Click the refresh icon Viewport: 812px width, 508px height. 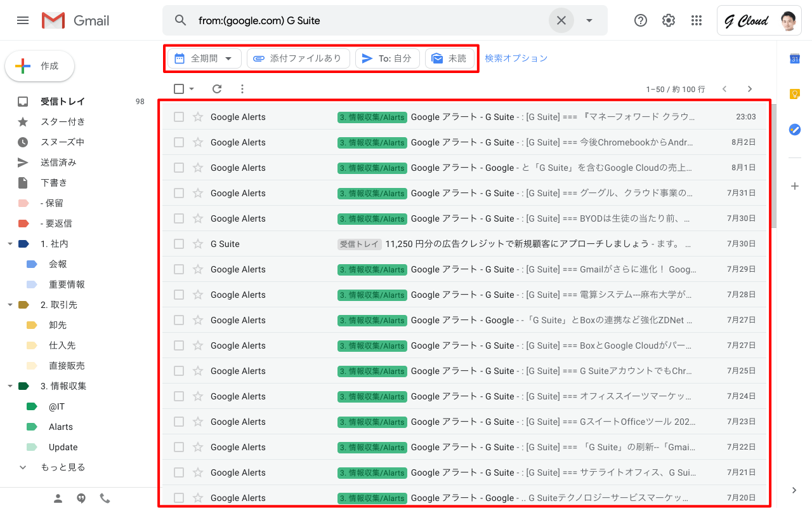pos(217,89)
